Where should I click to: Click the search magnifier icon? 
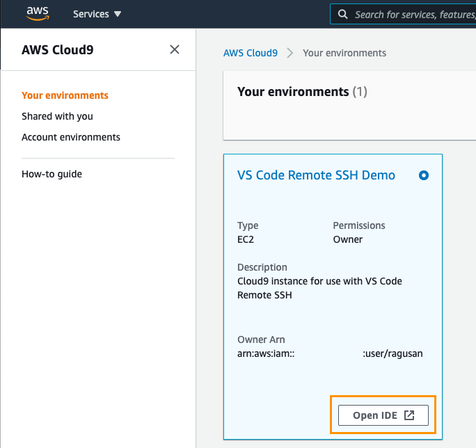pos(342,14)
